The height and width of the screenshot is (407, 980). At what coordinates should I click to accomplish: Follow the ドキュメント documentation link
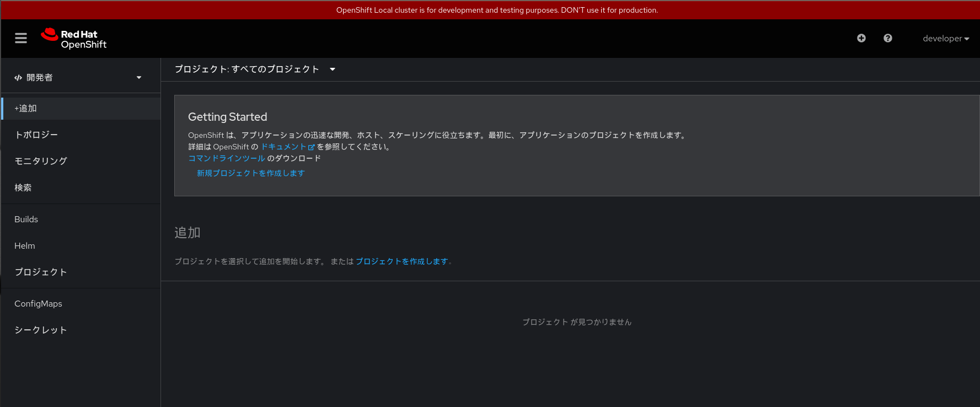point(287,147)
